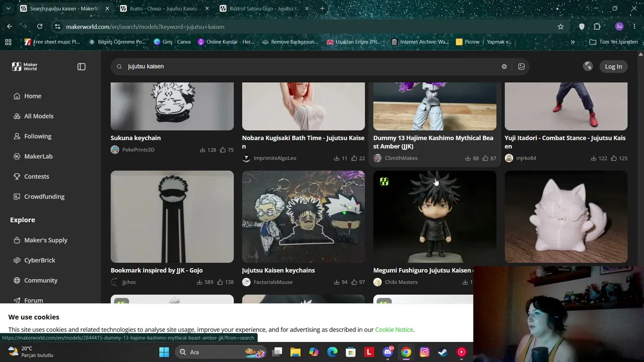Open the white cat figure thumbnail
Image resolution: width=644 pixels, height=362 pixels.
[566, 217]
